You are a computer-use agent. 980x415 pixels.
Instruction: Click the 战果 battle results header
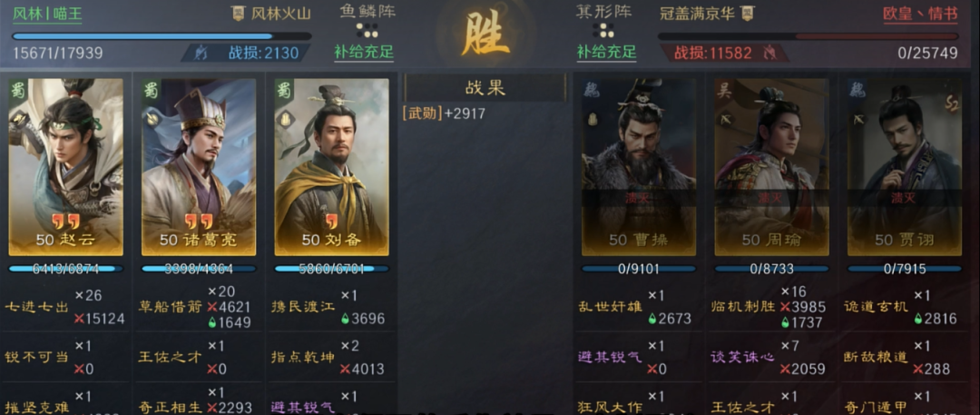point(485,88)
